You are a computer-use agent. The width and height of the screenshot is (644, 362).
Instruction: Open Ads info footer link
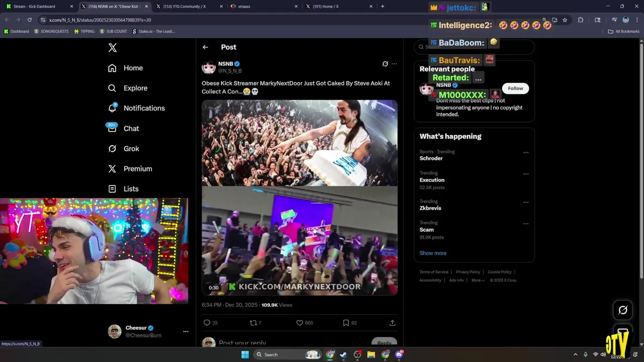point(456,280)
